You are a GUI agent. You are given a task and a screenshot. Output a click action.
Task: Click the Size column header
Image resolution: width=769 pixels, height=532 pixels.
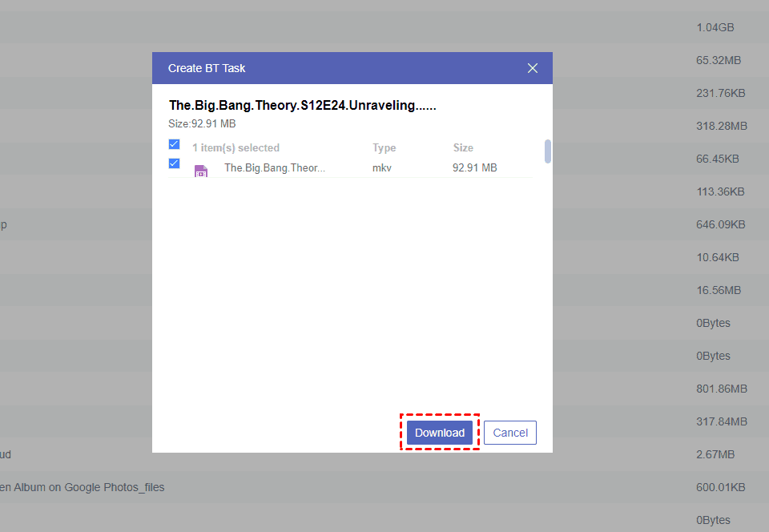[x=463, y=147]
